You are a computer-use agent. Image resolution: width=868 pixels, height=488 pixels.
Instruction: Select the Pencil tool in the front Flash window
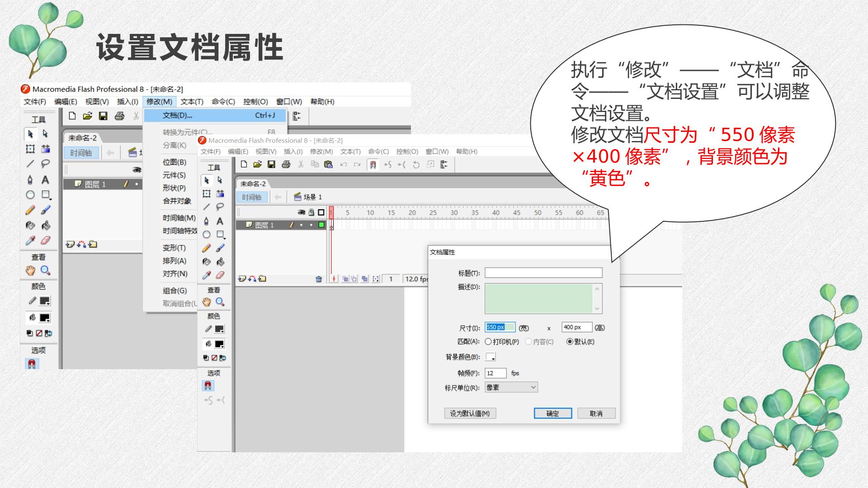pos(207,248)
